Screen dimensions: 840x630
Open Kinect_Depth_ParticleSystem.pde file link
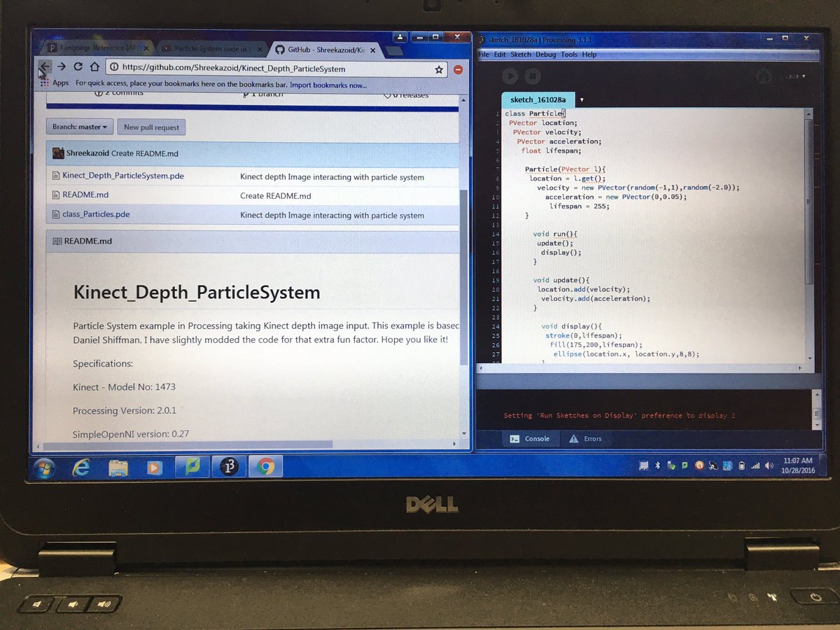(x=123, y=176)
